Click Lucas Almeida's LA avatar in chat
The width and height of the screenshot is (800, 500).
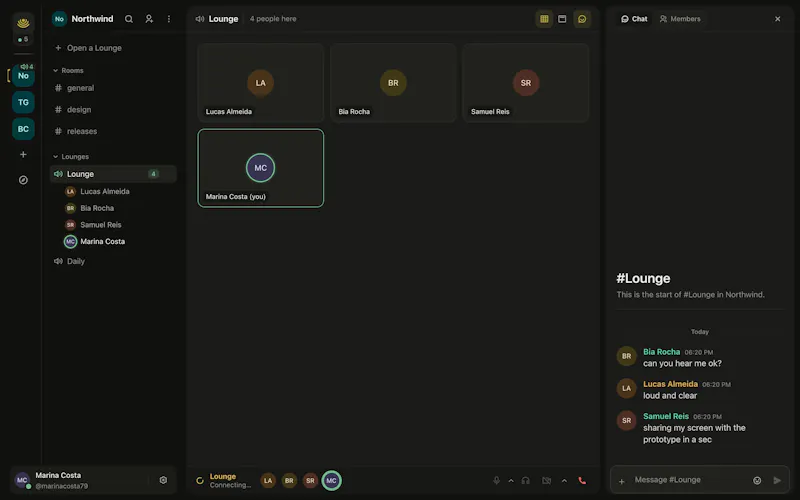(x=627, y=389)
